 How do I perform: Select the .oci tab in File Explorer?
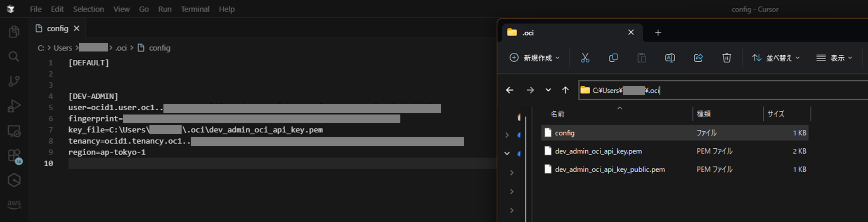[x=572, y=33]
